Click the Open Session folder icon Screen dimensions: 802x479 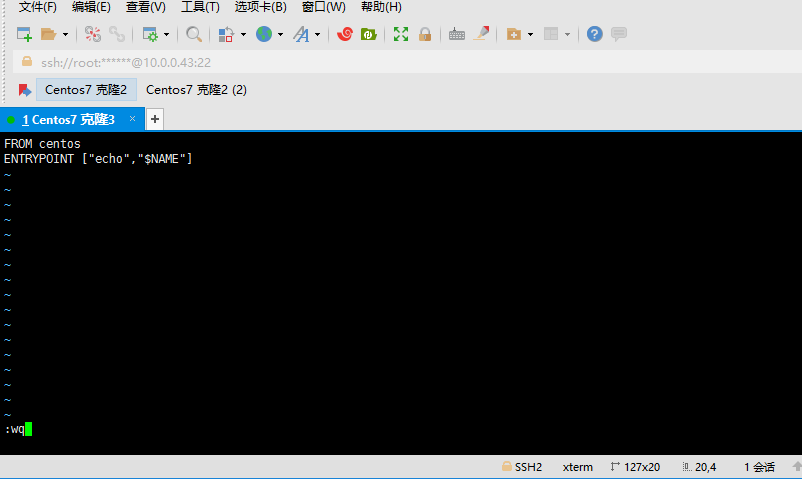pyautogui.click(x=48, y=34)
